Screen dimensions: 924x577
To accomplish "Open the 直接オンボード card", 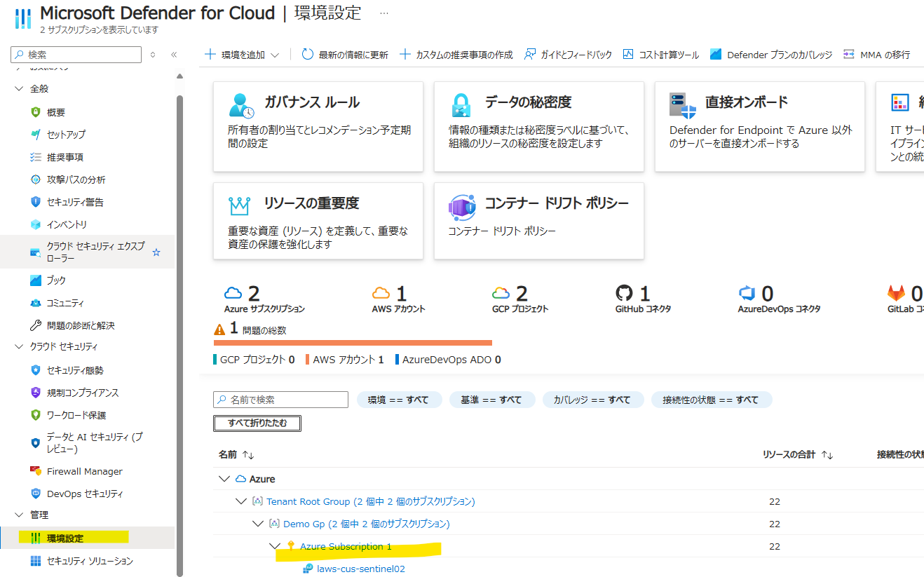I will 759,126.
